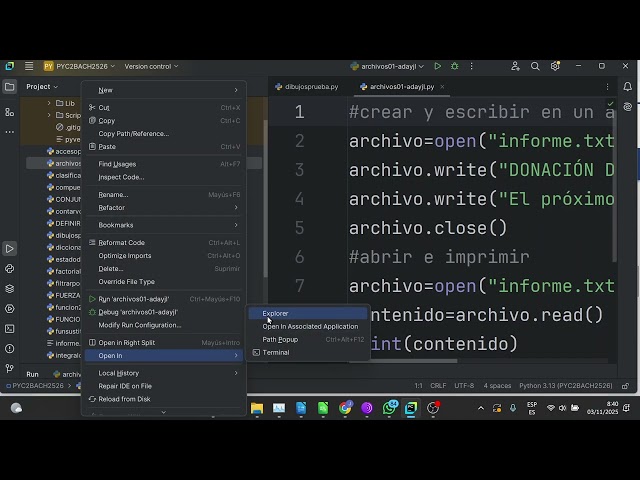
Task: Open the Version control dropdown
Action: coord(151,66)
